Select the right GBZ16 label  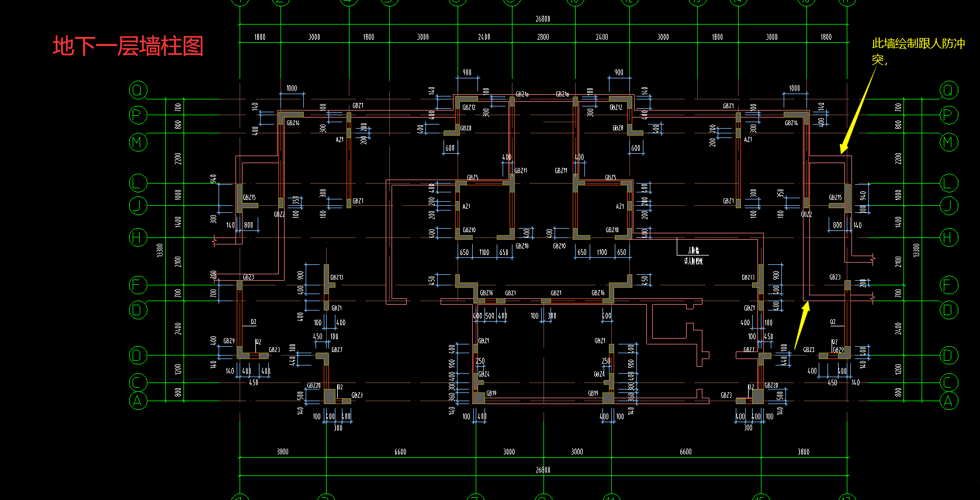point(598,293)
